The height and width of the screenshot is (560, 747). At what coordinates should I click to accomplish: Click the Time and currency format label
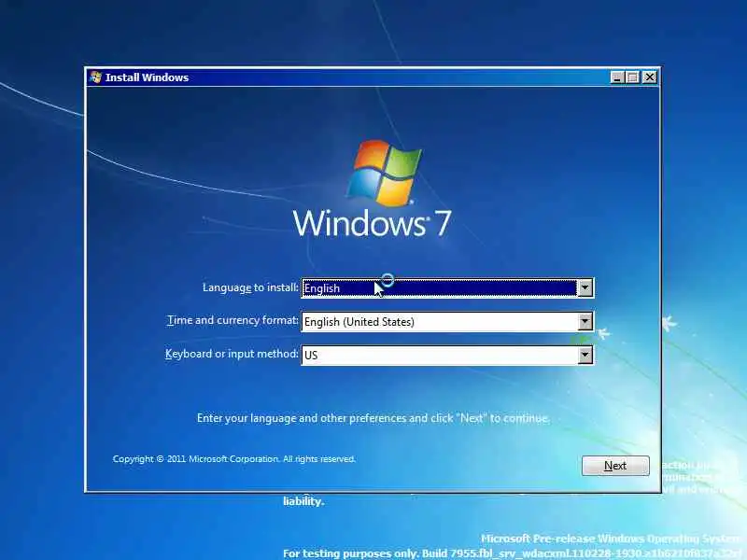click(233, 320)
